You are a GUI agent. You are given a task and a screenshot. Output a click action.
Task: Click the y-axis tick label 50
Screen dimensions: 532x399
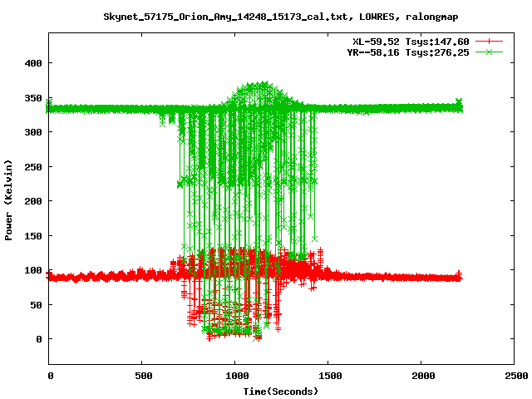click(x=37, y=305)
